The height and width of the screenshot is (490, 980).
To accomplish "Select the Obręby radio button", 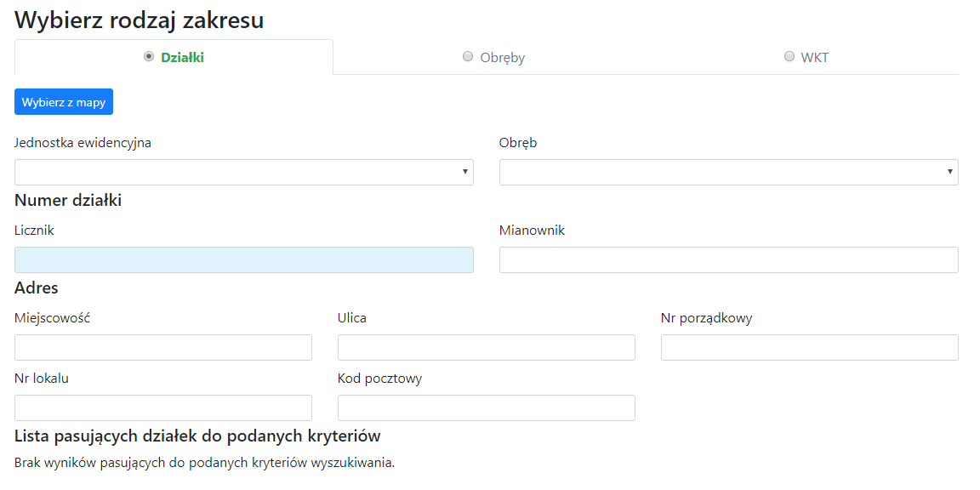I will tap(468, 56).
